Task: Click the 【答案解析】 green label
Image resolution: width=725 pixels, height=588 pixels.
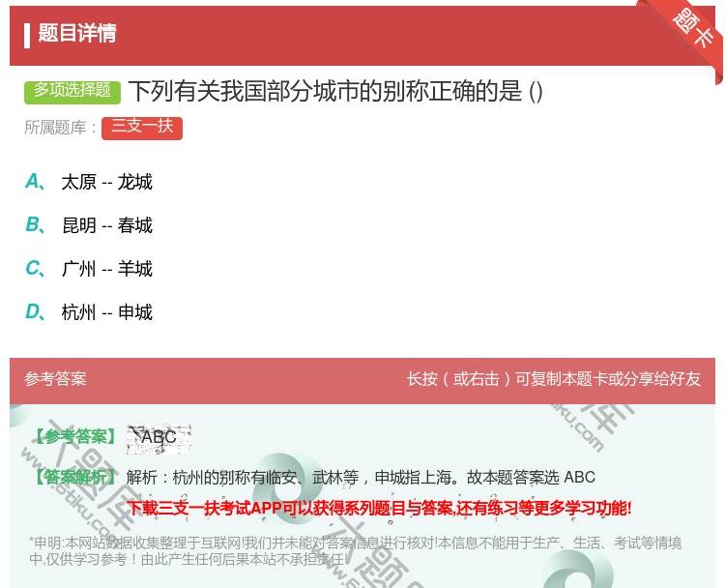Action: coord(74,477)
